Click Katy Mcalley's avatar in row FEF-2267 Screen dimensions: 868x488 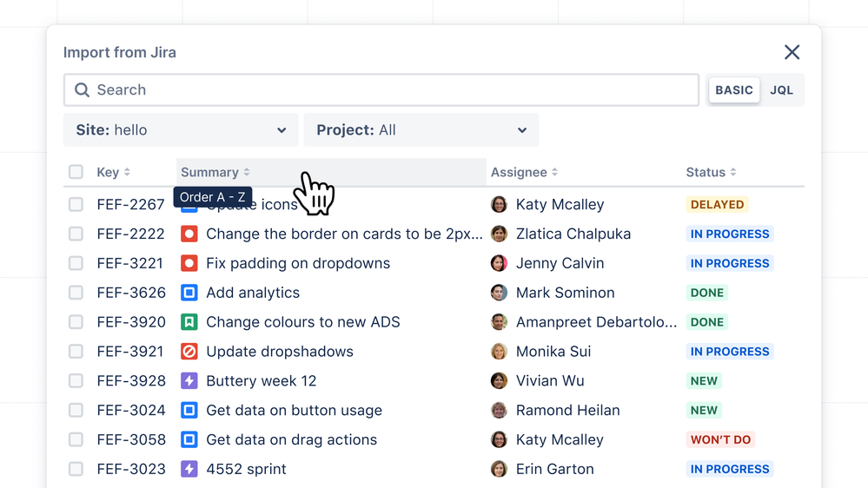tap(499, 204)
